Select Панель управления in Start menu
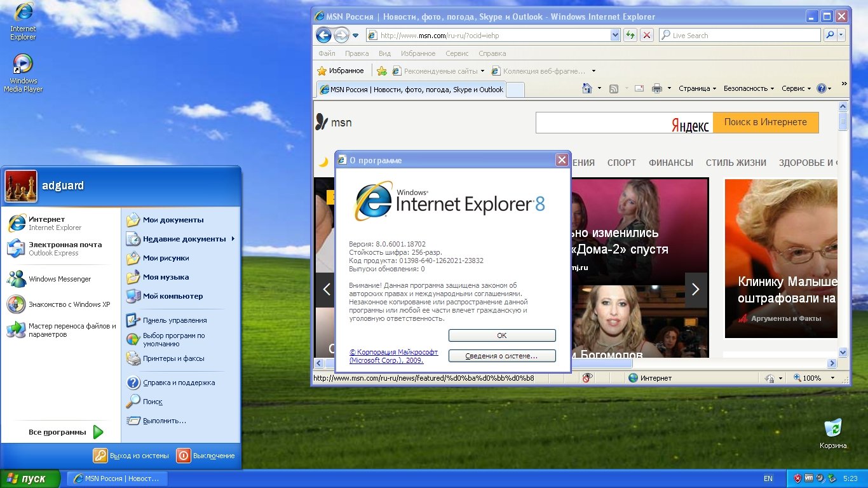Screen dimensions: 868x488 [175, 320]
